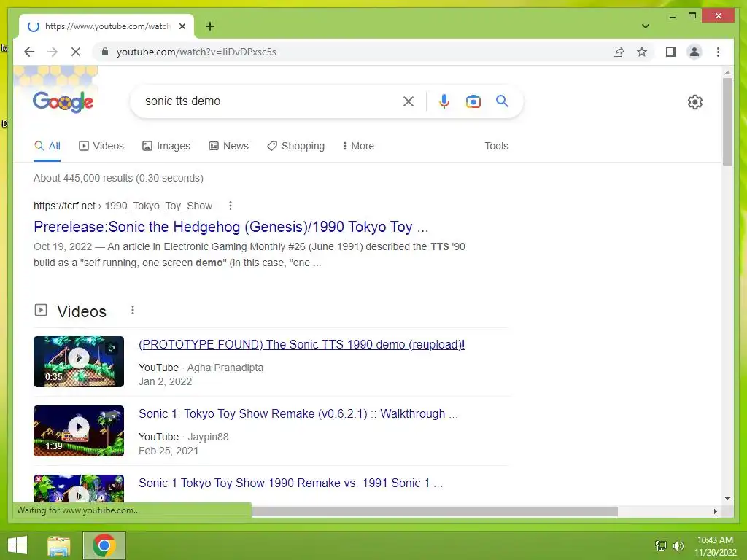Close the youtube.com/watch tab

pyautogui.click(x=182, y=26)
